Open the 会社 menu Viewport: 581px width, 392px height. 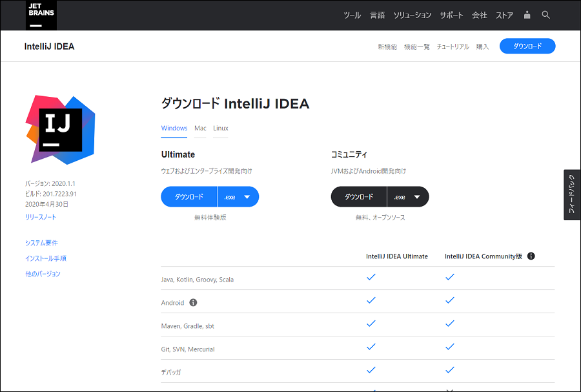click(479, 15)
